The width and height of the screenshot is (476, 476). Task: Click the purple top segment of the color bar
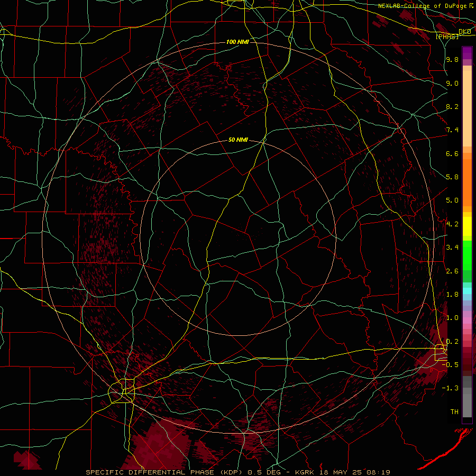[x=467, y=53]
